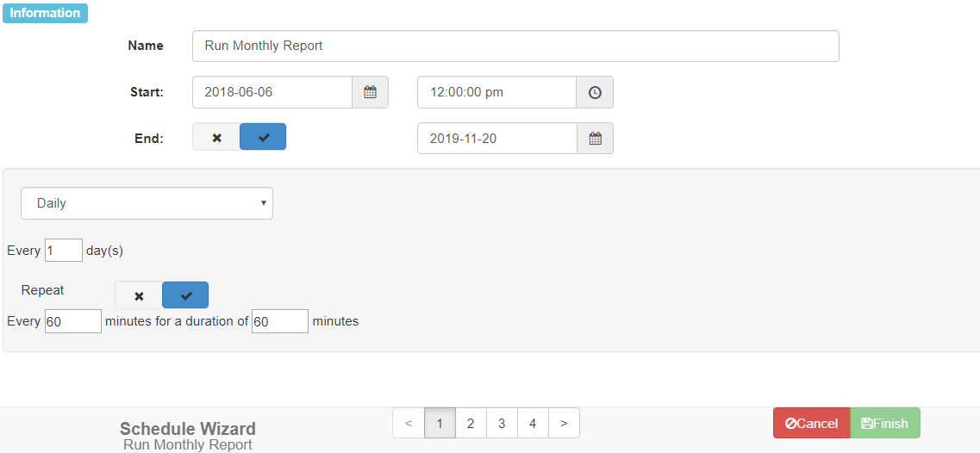The height and width of the screenshot is (453, 980).
Task: Click the clock icon beside start time
Action: click(595, 92)
